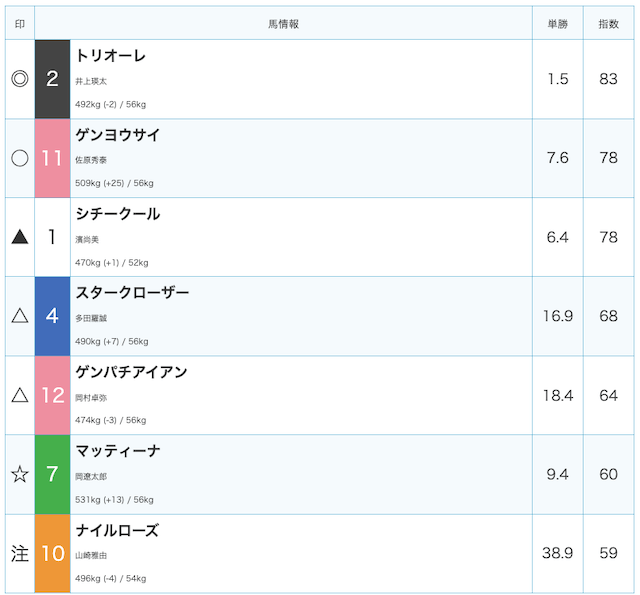
Task: Click the 印 column header
Action: point(20,24)
